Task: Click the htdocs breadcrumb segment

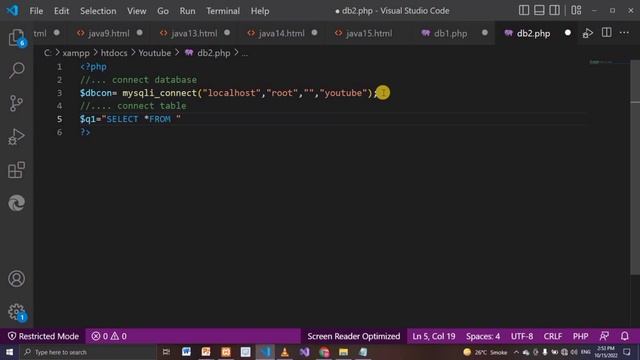Action: pyautogui.click(x=114, y=53)
